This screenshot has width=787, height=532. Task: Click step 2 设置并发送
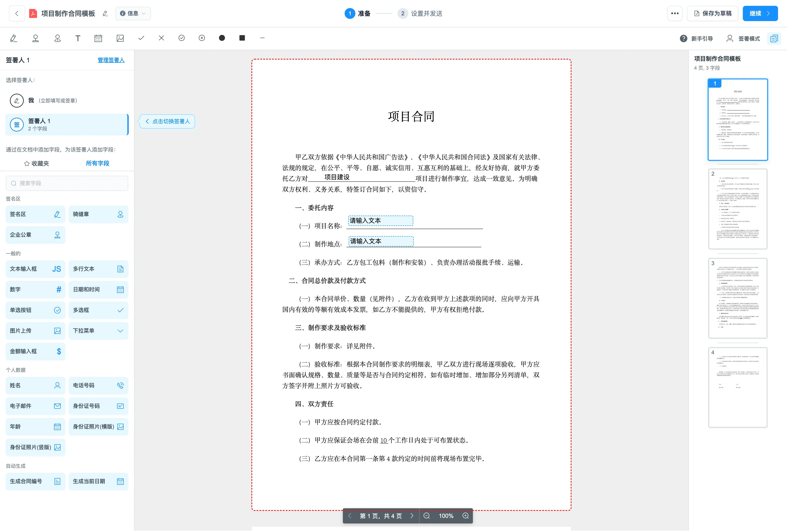pyautogui.click(x=420, y=13)
